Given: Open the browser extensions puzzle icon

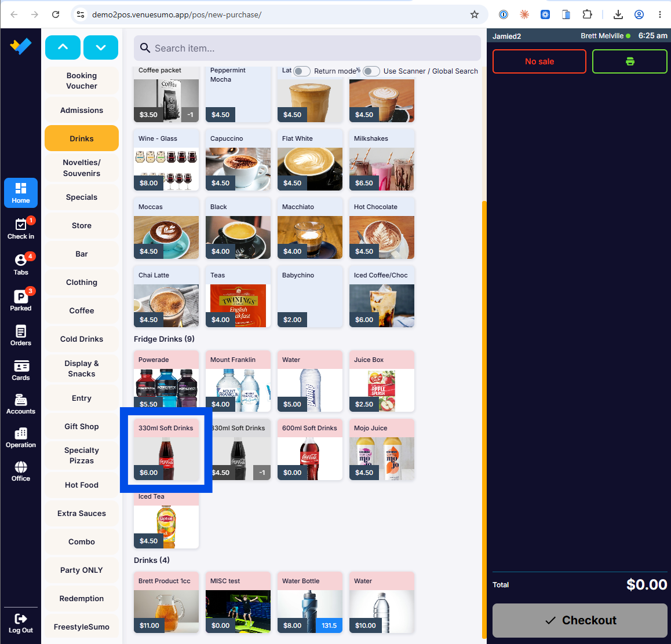Looking at the screenshot, I should point(587,14).
